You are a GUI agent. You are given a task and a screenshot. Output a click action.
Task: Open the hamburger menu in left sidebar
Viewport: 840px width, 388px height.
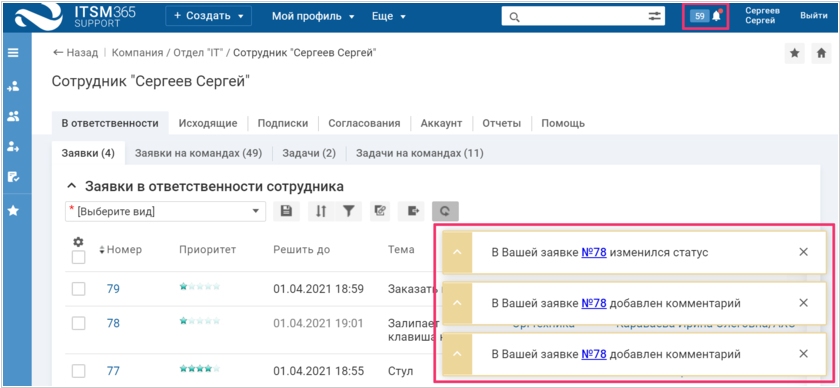coord(13,53)
